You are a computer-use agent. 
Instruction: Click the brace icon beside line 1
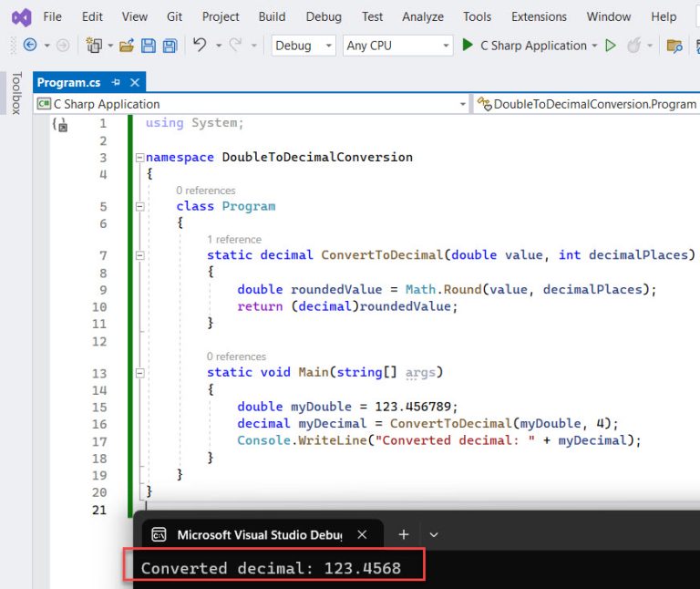60,125
